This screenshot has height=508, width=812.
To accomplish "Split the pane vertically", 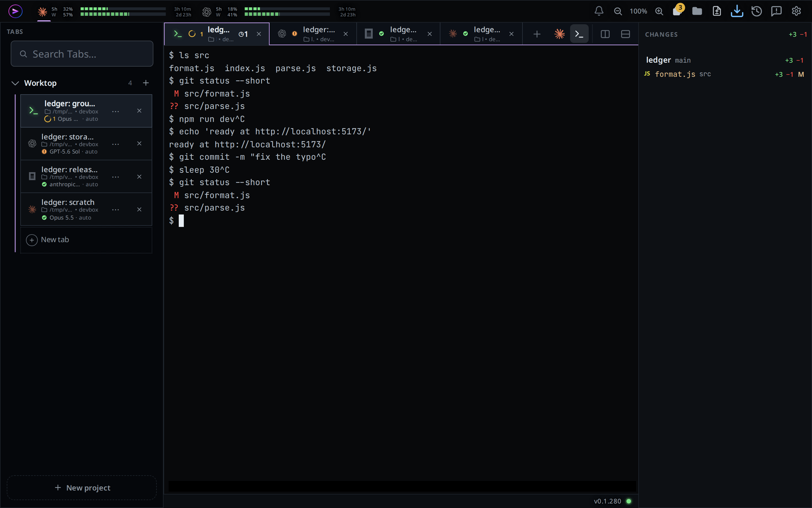I will [605, 34].
